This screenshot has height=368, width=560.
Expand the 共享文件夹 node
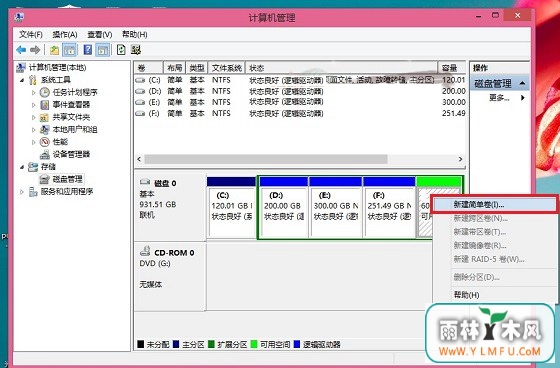pos(34,117)
